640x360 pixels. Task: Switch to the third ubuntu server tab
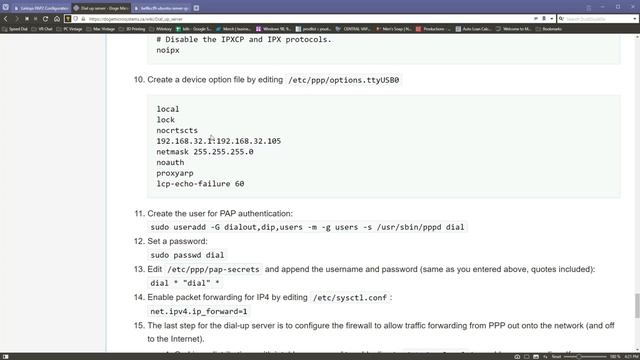tap(161, 8)
